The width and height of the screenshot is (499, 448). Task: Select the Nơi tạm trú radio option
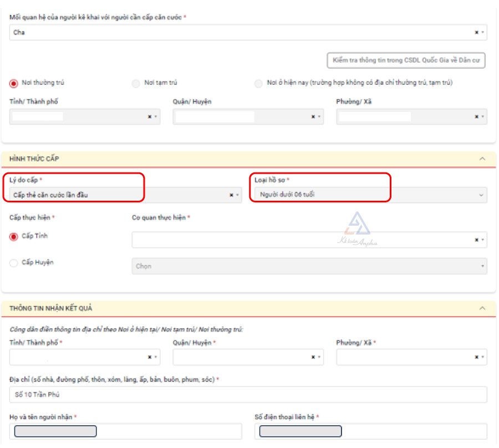(x=136, y=83)
